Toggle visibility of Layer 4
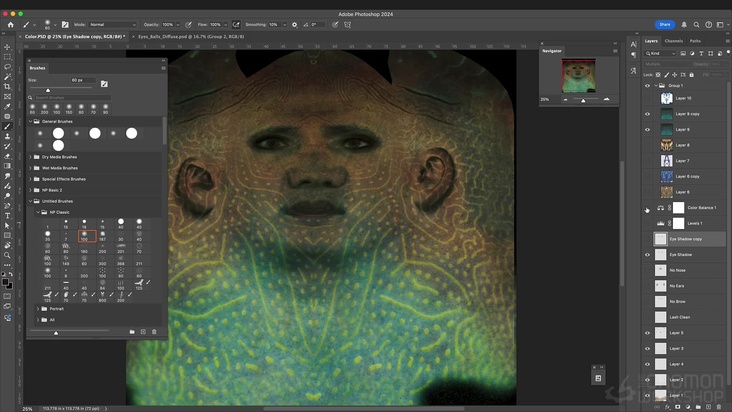Viewport: 732px width, 412px height. click(647, 364)
